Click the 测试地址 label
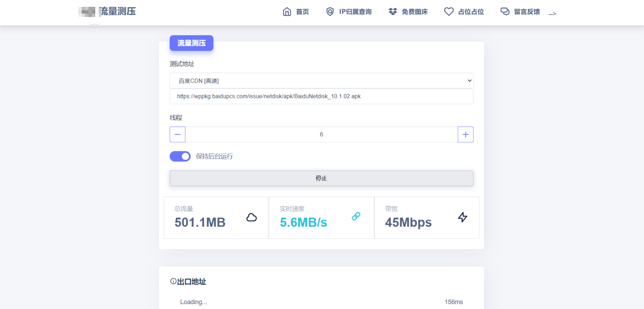The height and width of the screenshot is (309, 644). click(182, 64)
